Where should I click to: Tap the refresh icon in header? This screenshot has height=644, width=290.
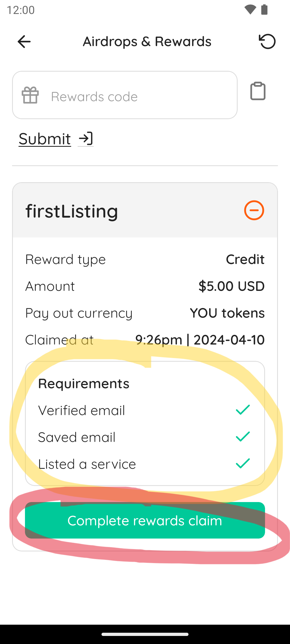pos(267,42)
